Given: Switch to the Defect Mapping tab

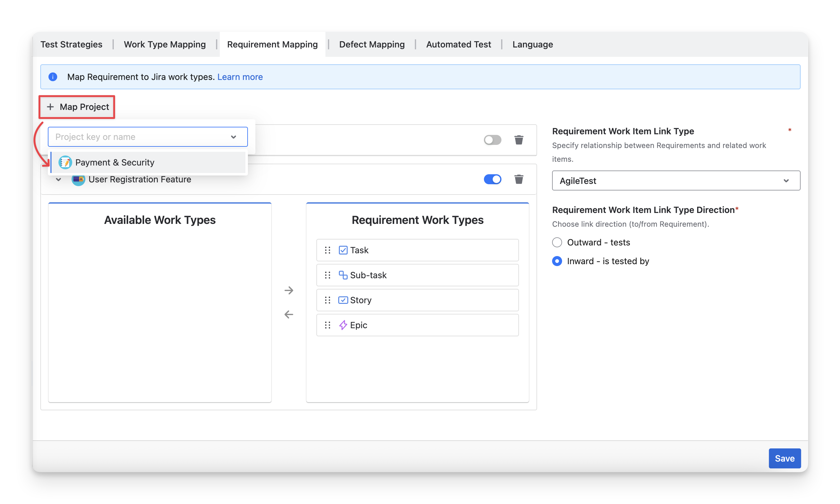Looking at the screenshot, I should tap(372, 44).
